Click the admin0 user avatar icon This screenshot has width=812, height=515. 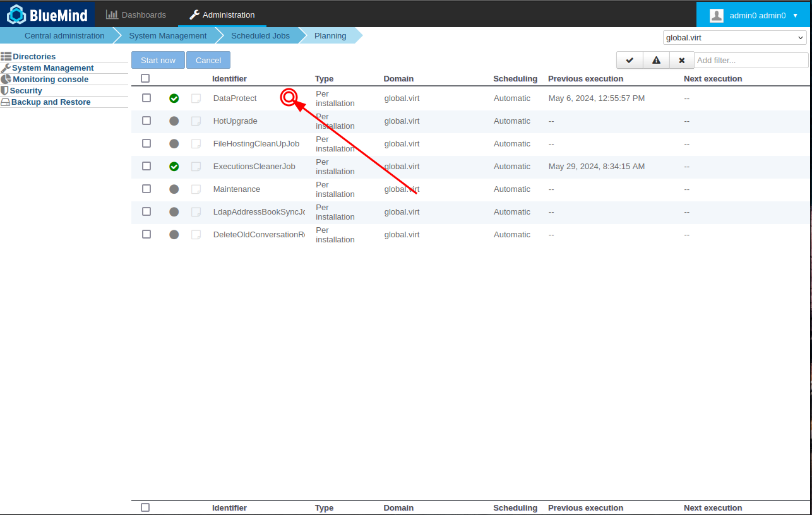point(716,15)
